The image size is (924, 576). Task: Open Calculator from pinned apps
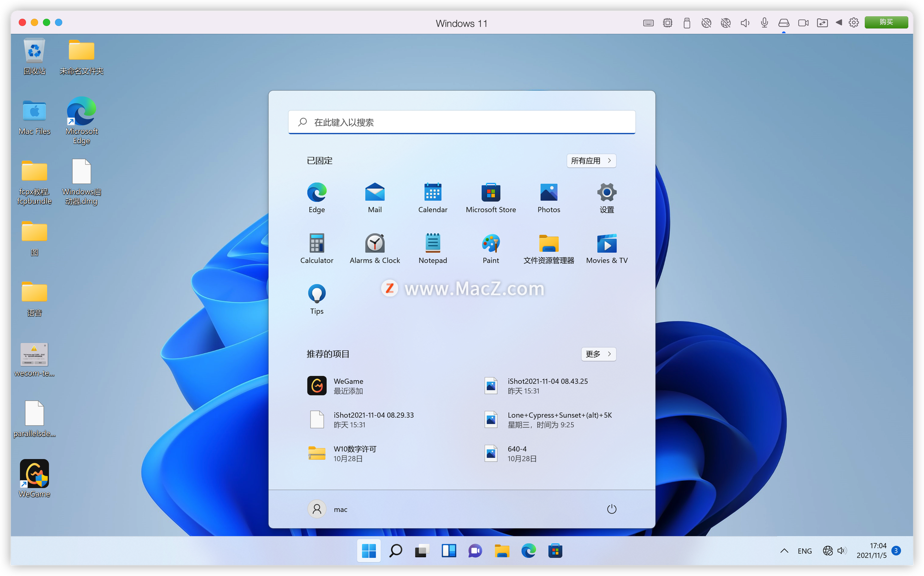[317, 248]
